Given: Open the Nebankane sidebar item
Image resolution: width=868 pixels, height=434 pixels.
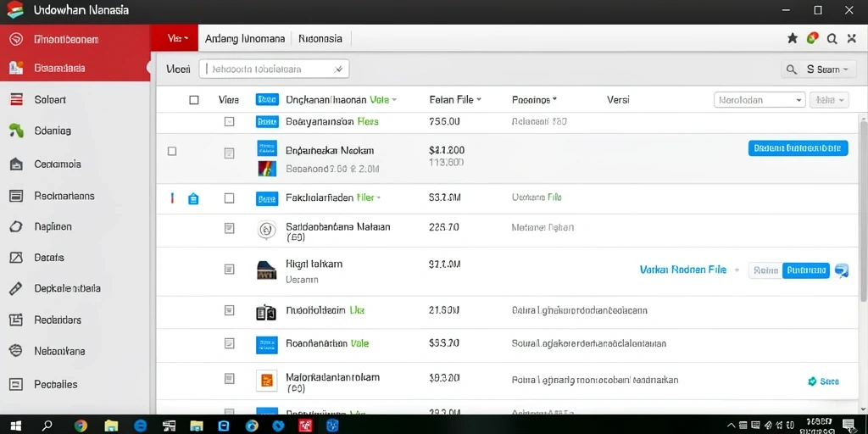Looking at the screenshot, I should point(59,350).
